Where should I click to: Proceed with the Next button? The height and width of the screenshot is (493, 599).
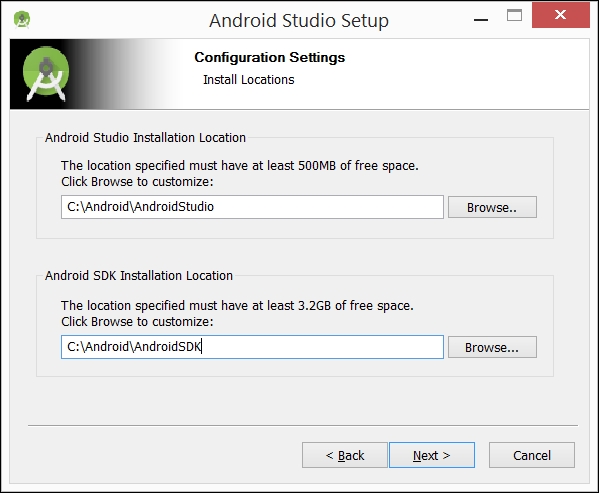click(x=432, y=455)
